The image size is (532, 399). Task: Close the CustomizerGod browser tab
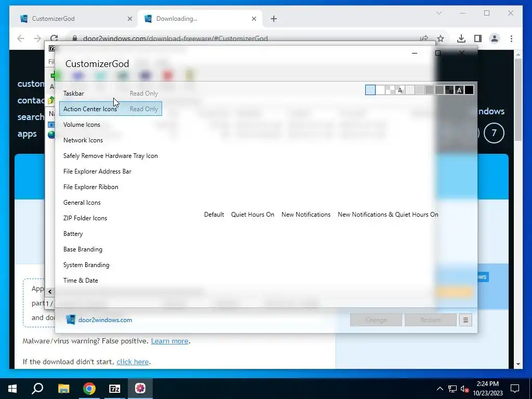pos(129,19)
